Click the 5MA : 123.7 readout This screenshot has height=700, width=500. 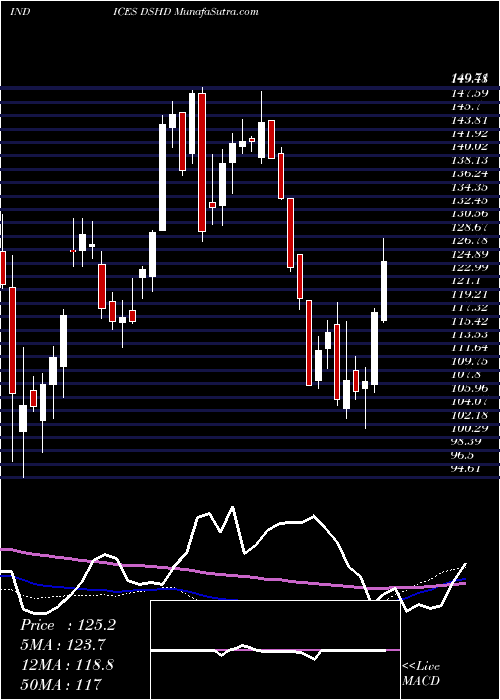pos(64,645)
